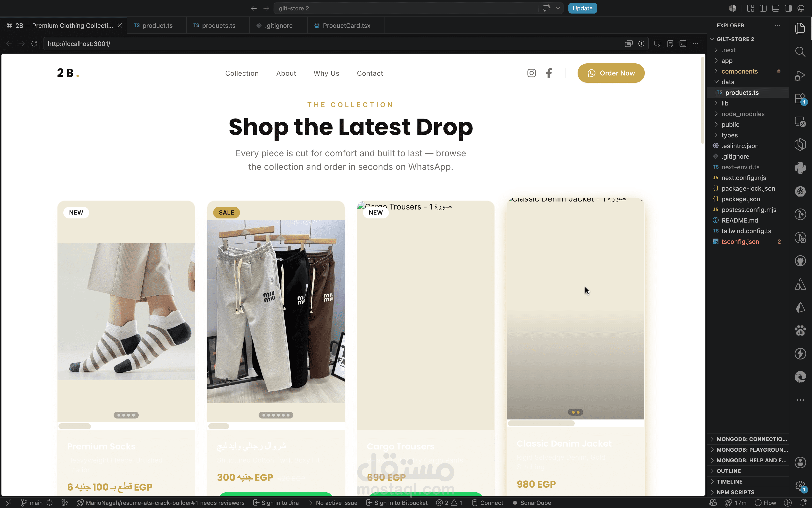Navigate back arrow in title bar
The image size is (812, 508).
254,8
